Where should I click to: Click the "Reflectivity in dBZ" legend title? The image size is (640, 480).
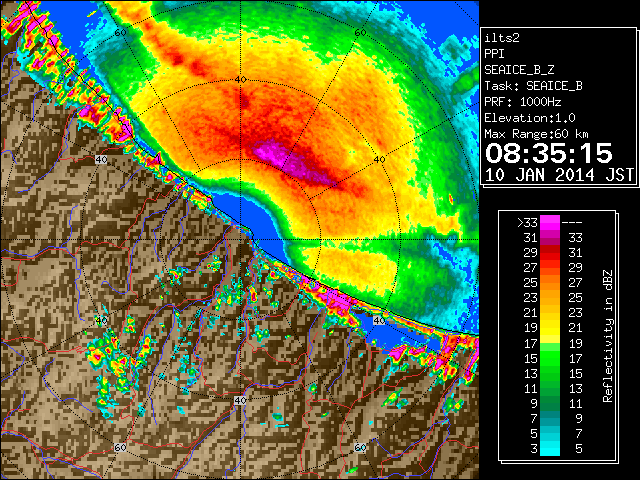[x=608, y=336]
